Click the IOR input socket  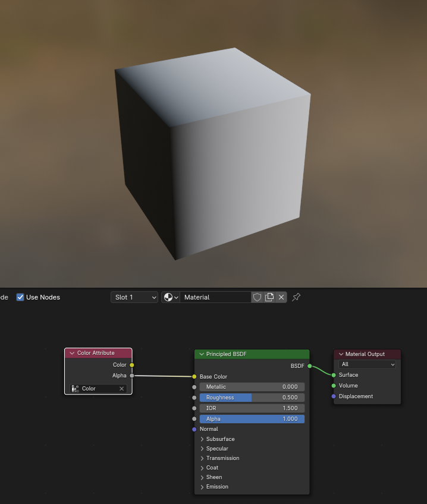tap(194, 408)
